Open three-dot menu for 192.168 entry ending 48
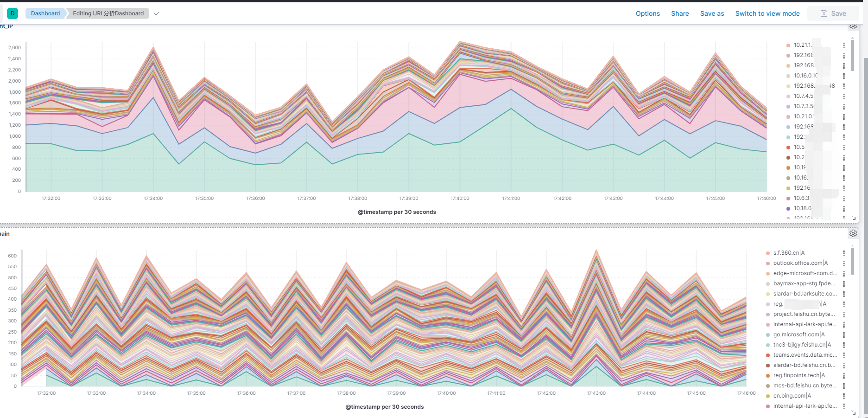 [844, 86]
